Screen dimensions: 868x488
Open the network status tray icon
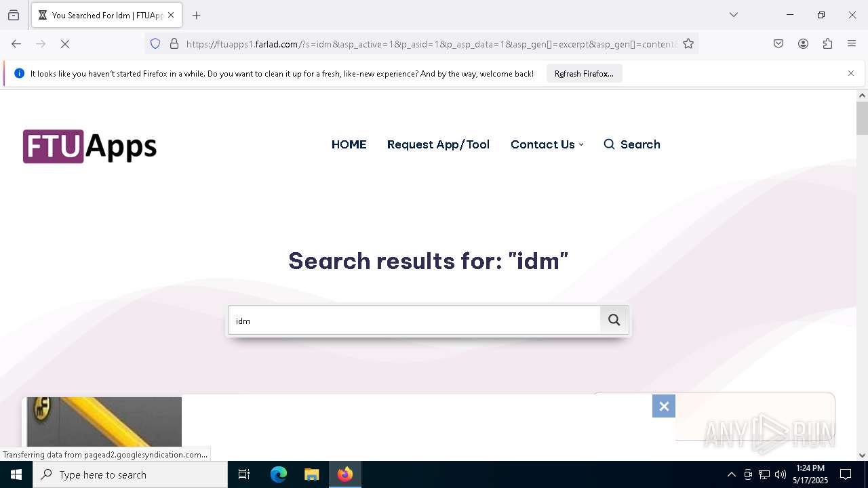(764, 474)
